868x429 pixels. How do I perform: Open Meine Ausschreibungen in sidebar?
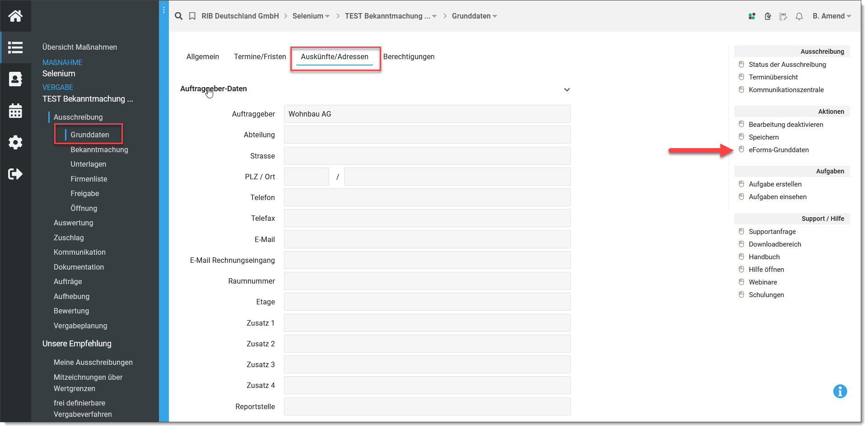tap(93, 362)
